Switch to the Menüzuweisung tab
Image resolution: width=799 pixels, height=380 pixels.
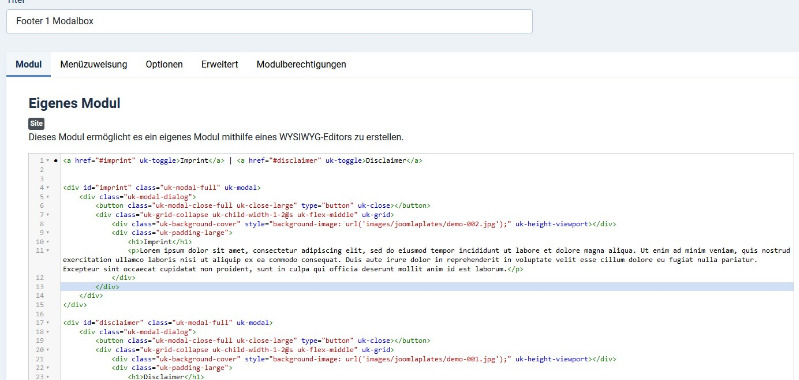point(93,65)
